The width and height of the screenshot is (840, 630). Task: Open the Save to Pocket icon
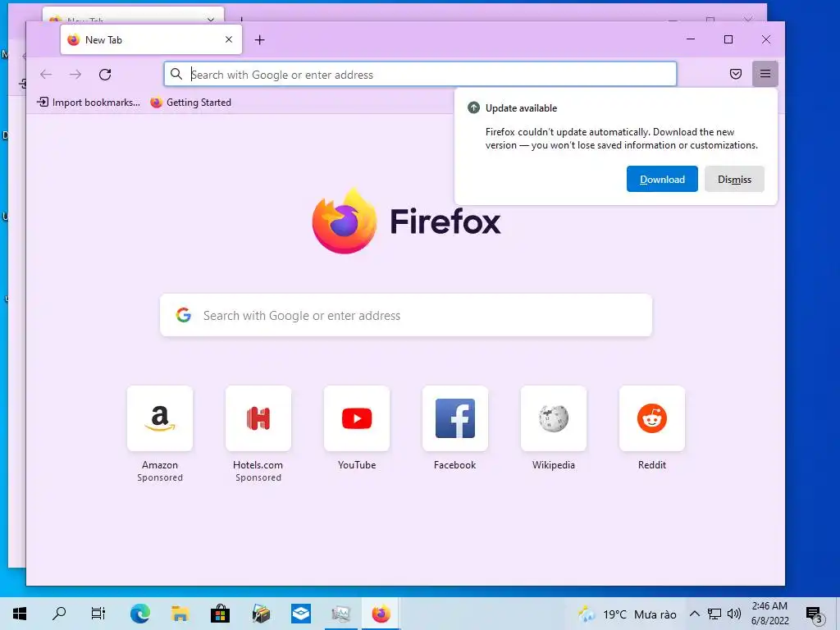click(736, 74)
